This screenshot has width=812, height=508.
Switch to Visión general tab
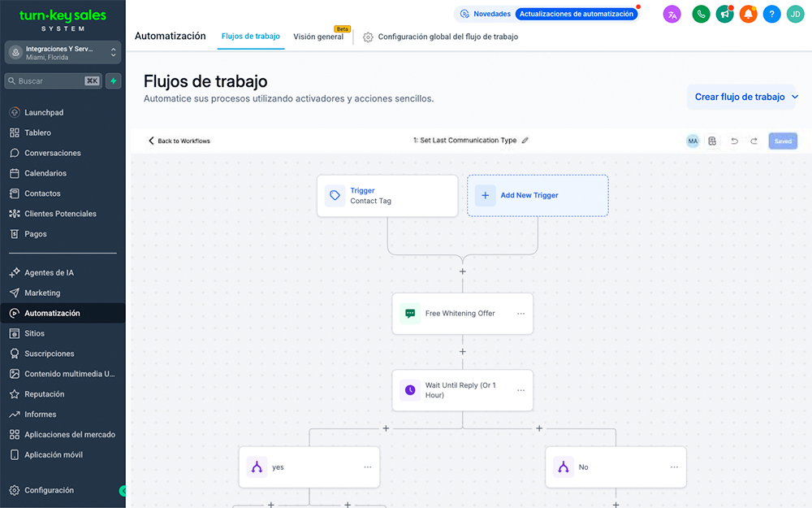click(x=318, y=37)
